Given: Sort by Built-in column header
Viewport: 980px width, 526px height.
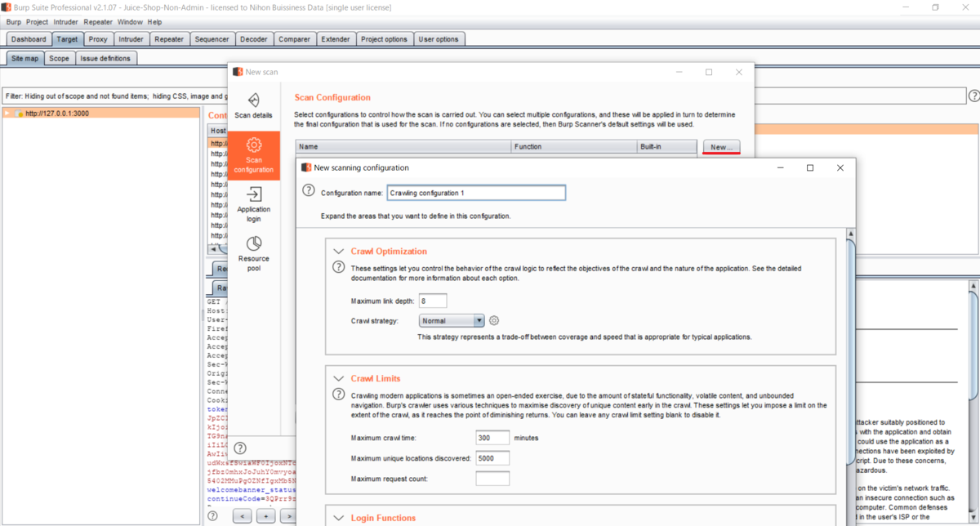Looking at the screenshot, I should click(x=667, y=147).
